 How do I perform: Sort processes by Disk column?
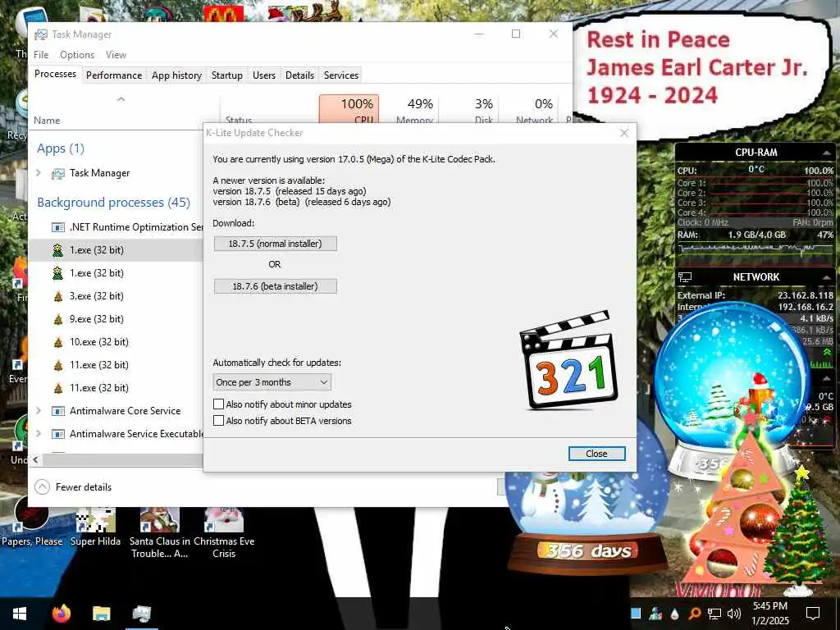point(470,110)
